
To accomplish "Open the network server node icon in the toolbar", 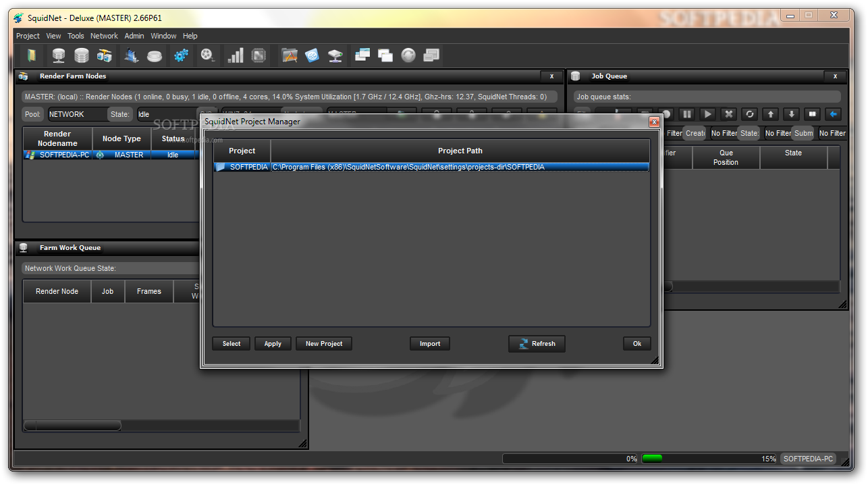I will pos(59,55).
